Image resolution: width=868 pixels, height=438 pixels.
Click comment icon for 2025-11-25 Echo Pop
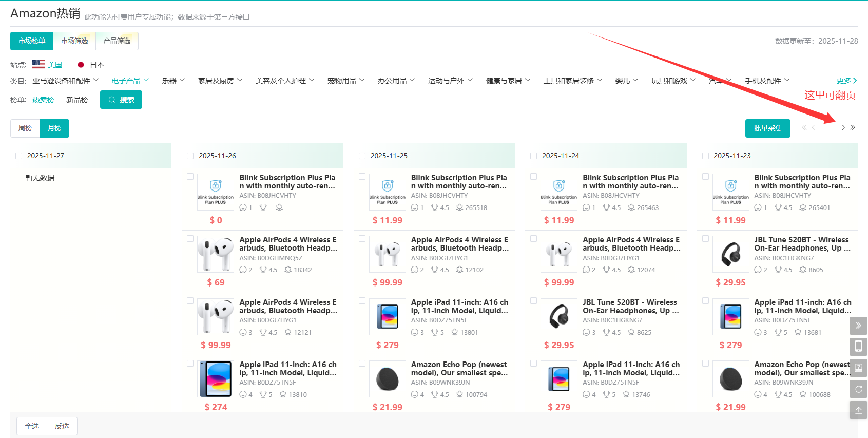(x=415, y=394)
